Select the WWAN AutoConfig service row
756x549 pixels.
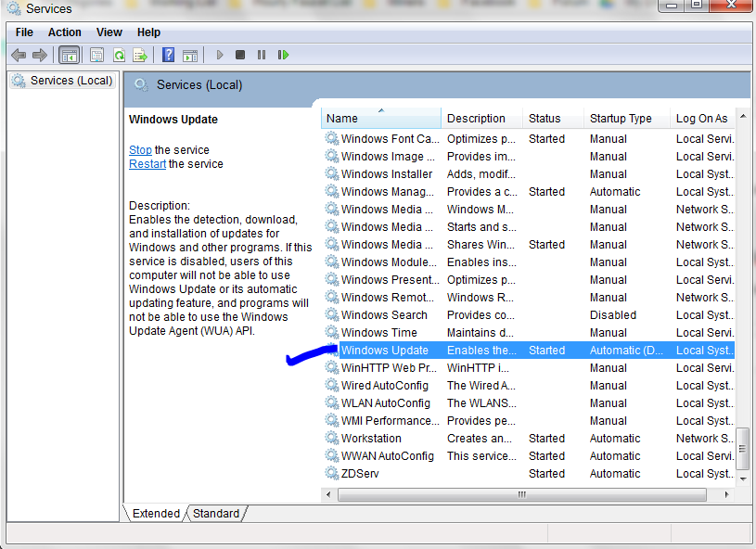pyautogui.click(x=528, y=456)
